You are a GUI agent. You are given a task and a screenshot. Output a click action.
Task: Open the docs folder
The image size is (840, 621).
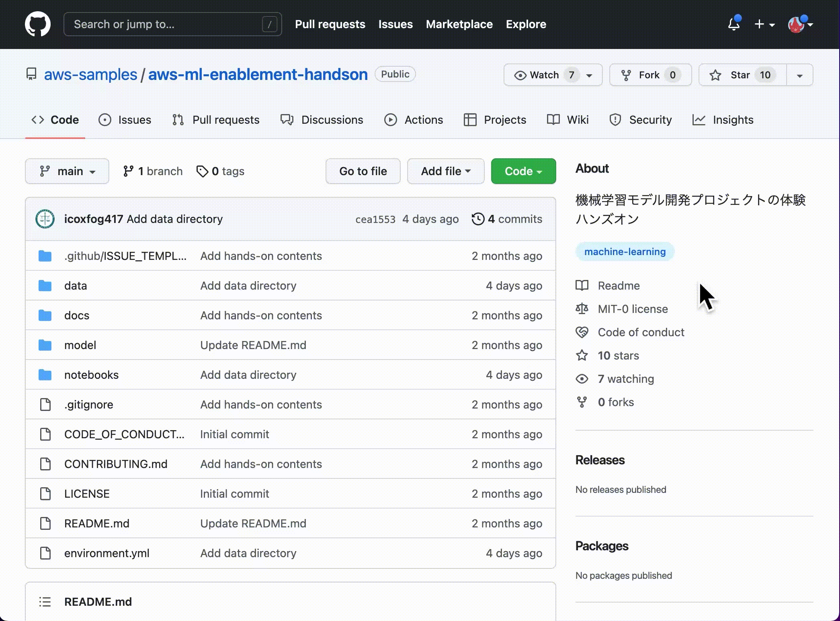pos(77,315)
